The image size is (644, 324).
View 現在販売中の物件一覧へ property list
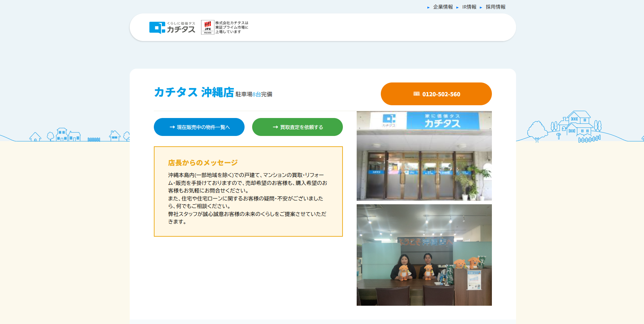(x=199, y=127)
